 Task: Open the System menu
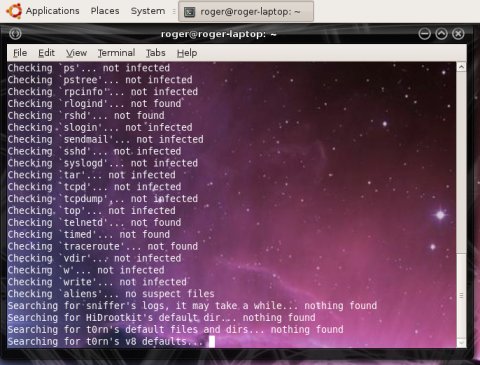tap(148, 11)
